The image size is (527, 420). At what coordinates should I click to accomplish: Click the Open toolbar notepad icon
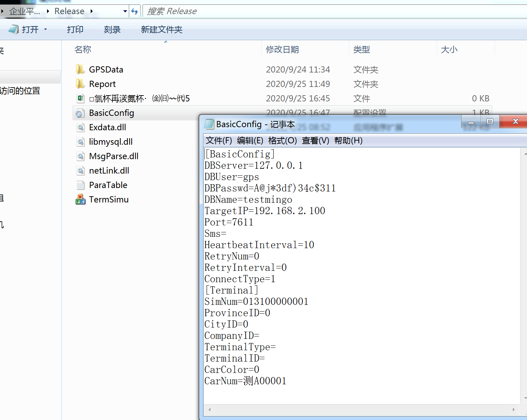point(13,30)
